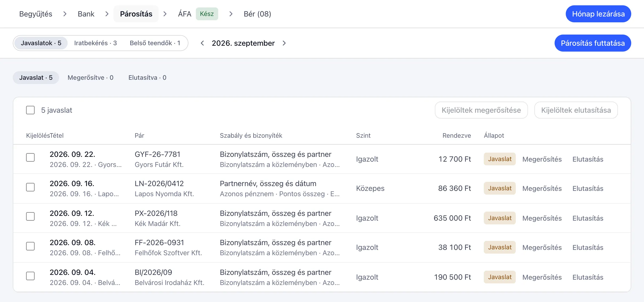The image size is (644, 302).
Task: Open the Begyűjtés step
Action: [x=36, y=14]
